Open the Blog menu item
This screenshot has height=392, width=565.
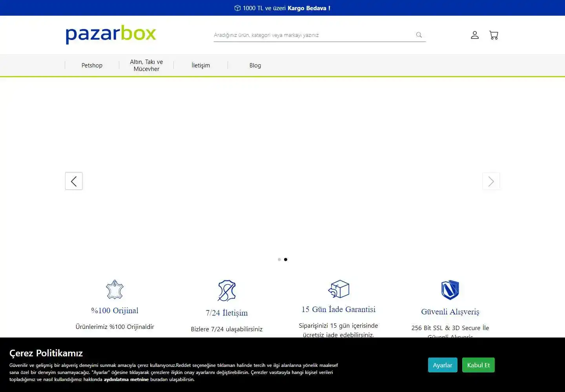tap(255, 65)
